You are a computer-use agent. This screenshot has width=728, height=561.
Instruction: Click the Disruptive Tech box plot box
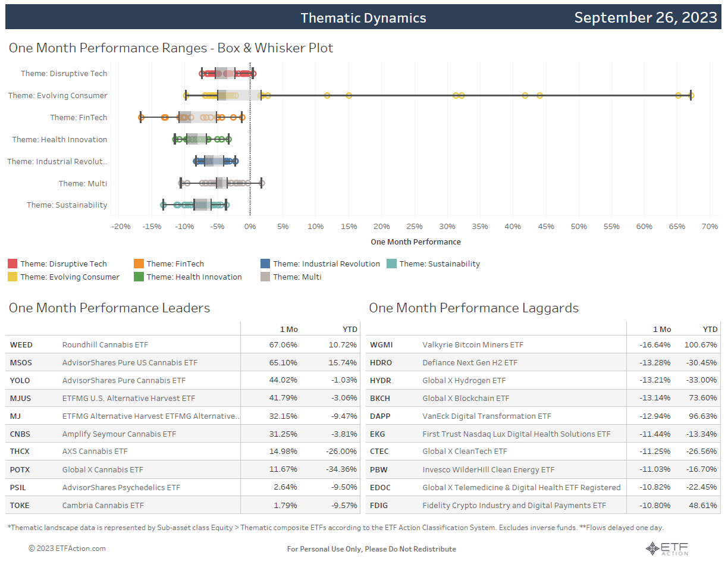coord(225,73)
